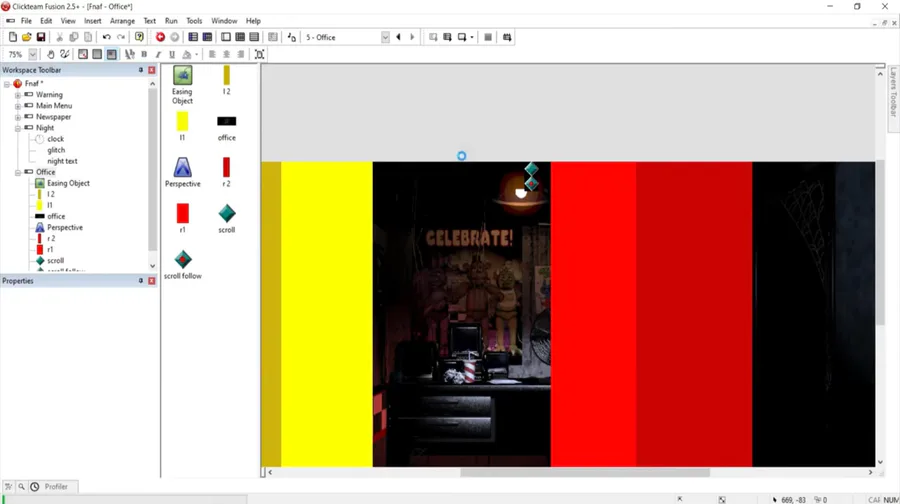Click the Undo arrow icon
The width and height of the screenshot is (900, 504).
pos(106,37)
